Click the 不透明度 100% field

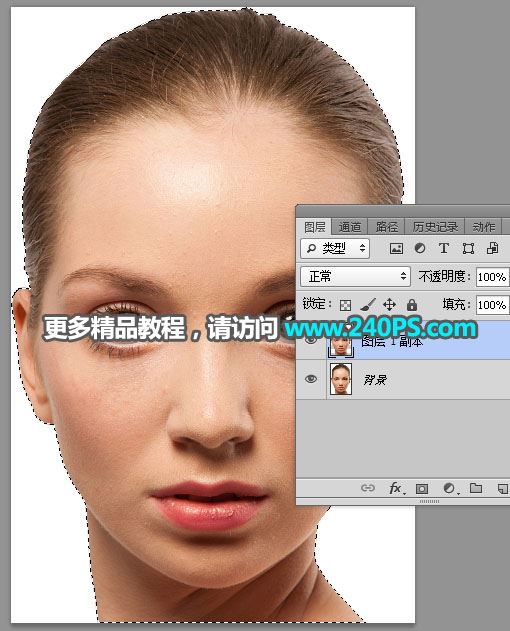(x=492, y=277)
